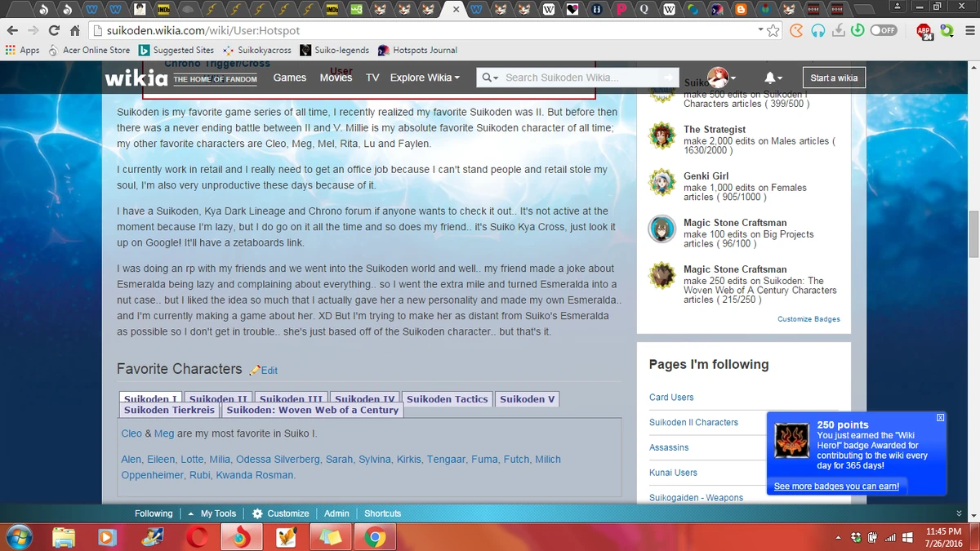Viewport: 980px width, 551px height.
Task: Reload the page with the refresh icon
Action: [54, 30]
